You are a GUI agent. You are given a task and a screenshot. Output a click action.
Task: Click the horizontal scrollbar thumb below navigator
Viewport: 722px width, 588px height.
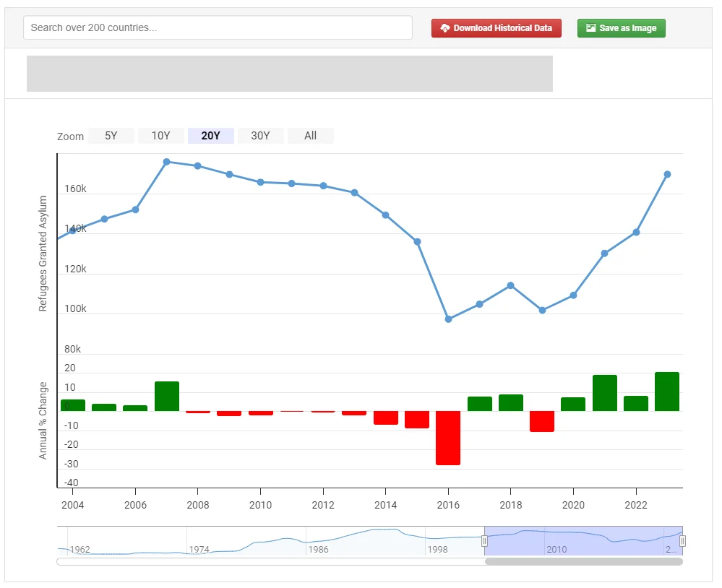click(583, 561)
